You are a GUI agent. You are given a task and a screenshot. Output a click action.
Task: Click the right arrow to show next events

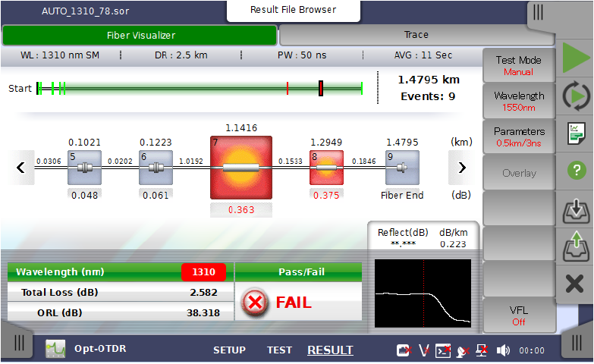[x=462, y=168]
